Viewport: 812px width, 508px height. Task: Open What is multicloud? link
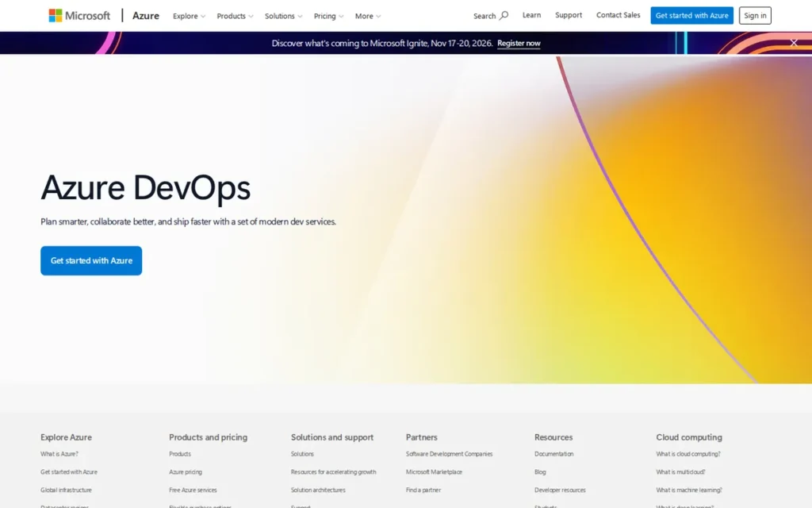click(x=680, y=471)
